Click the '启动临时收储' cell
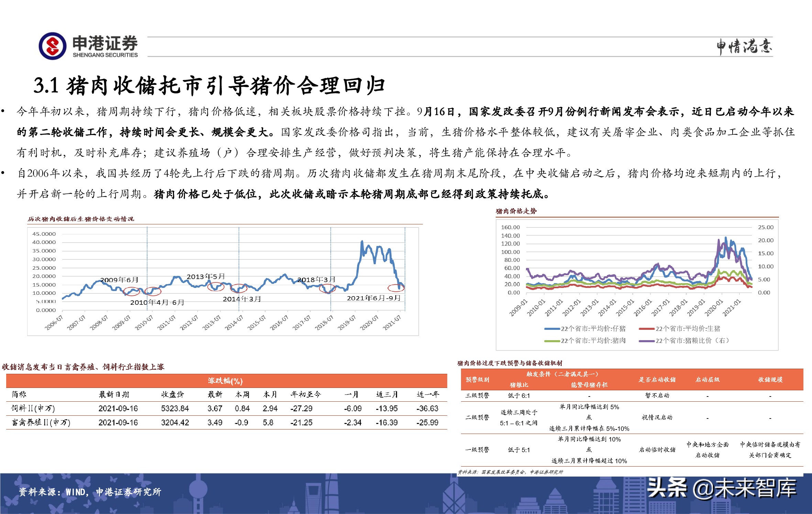 tap(657, 450)
